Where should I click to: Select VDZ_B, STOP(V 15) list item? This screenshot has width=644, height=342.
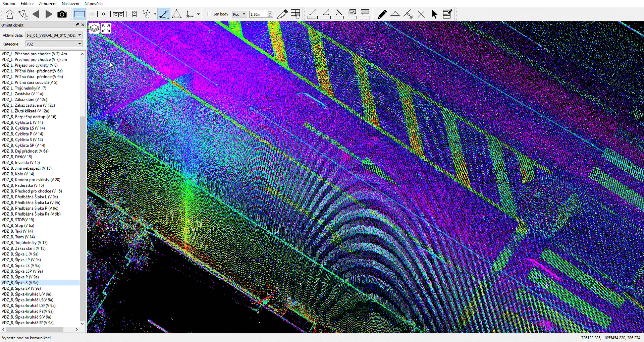tap(18, 220)
